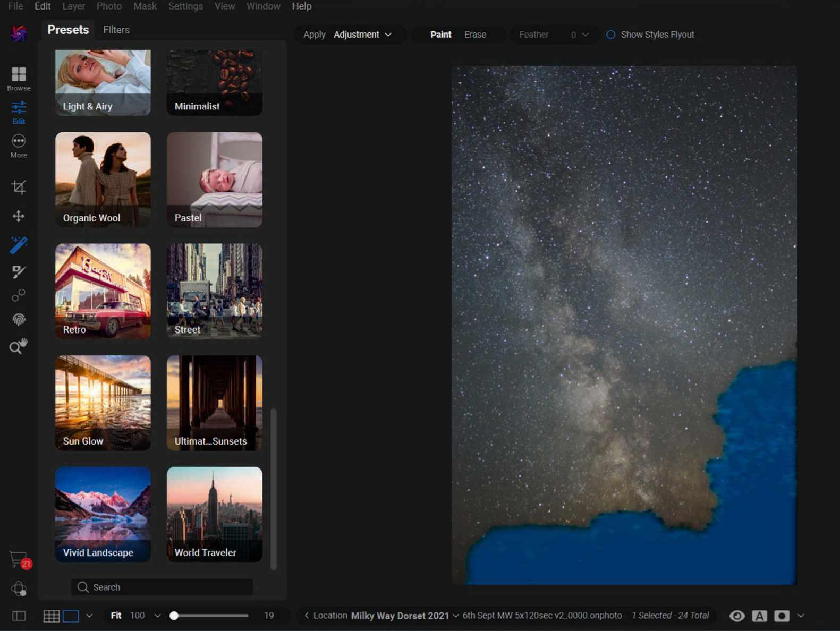Open the Vivid Landscape preset category
840x631 pixels.
pos(103,514)
